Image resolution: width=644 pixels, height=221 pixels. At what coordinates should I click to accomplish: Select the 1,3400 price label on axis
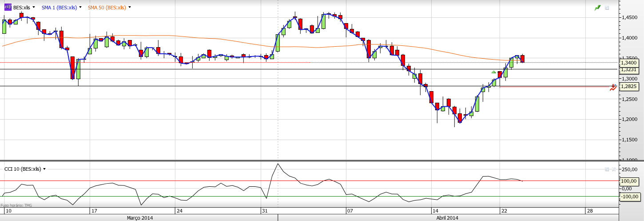629,63
